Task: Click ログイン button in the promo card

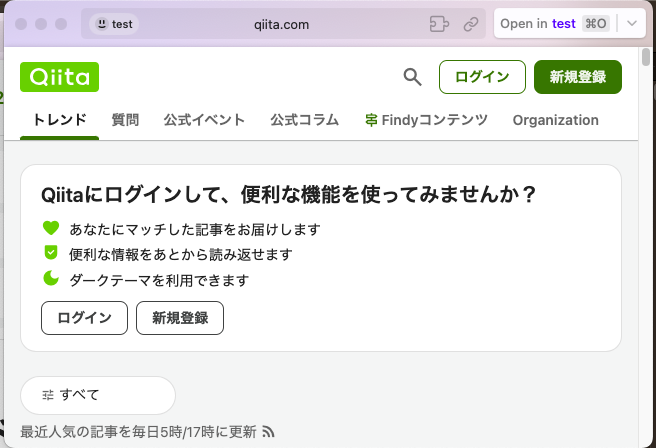Action: click(x=84, y=318)
